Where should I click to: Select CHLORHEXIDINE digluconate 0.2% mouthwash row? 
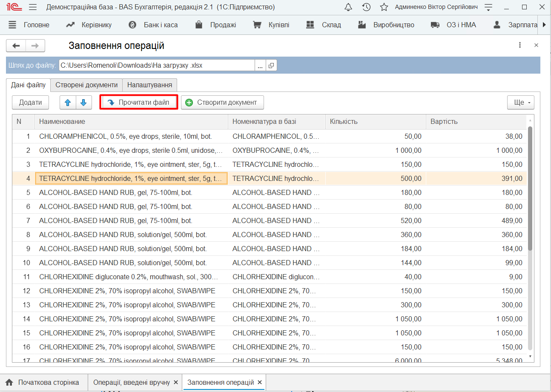(270, 277)
